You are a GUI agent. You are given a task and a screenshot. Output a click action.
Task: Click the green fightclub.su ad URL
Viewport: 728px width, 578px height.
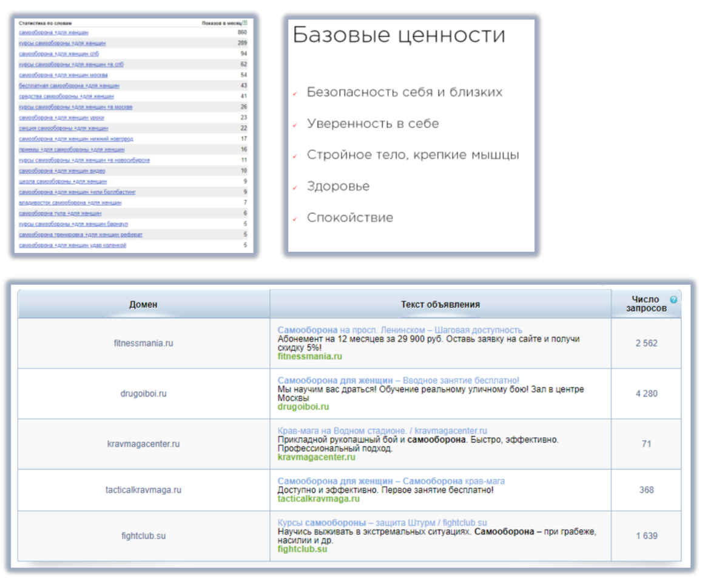(x=302, y=549)
